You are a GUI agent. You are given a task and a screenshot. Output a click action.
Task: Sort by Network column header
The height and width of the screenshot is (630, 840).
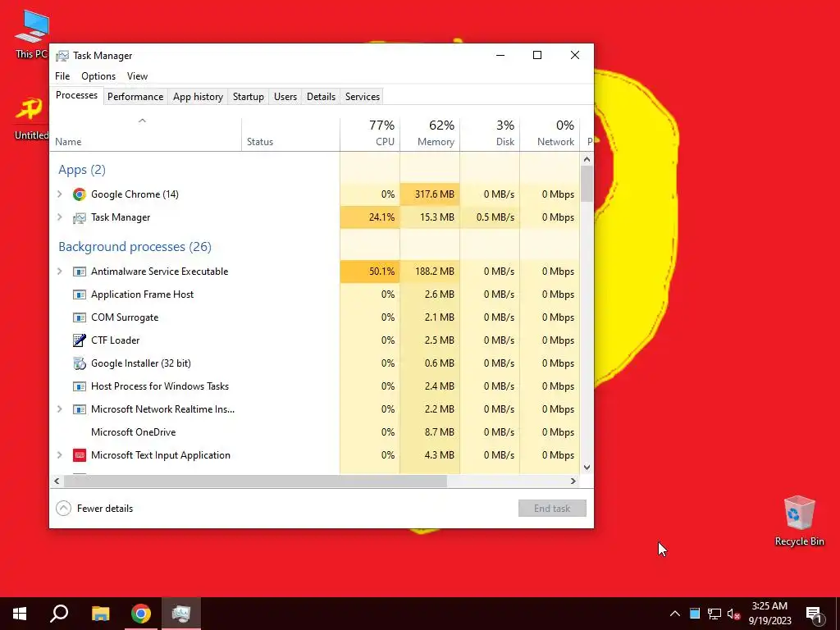(550, 134)
